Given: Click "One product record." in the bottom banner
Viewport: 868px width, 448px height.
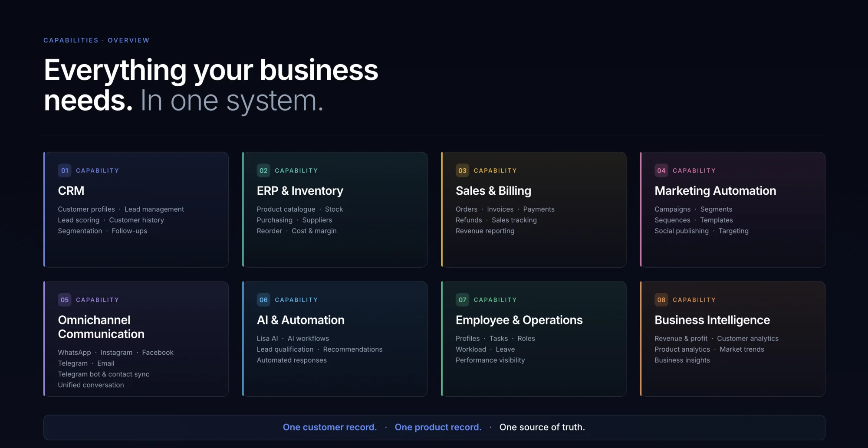Looking at the screenshot, I should point(438,427).
